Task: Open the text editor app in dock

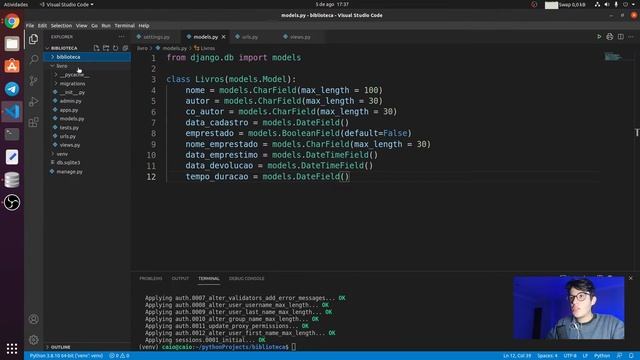Action: click(12, 157)
